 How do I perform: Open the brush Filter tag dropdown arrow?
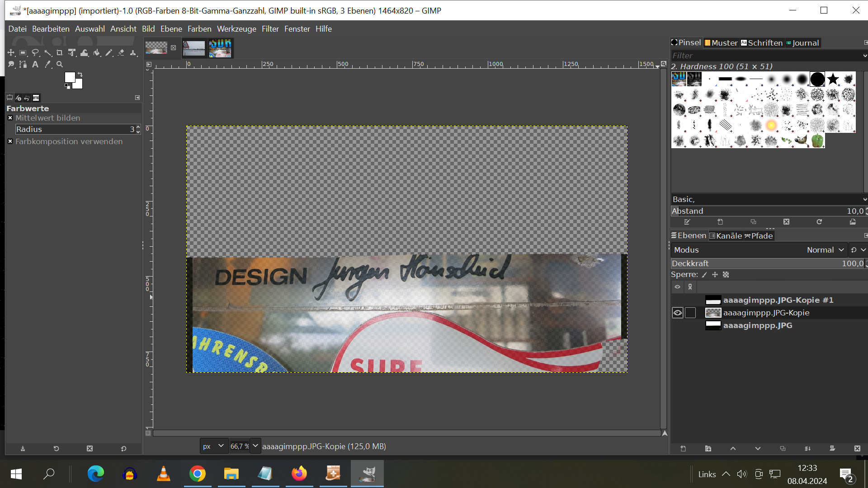point(864,56)
